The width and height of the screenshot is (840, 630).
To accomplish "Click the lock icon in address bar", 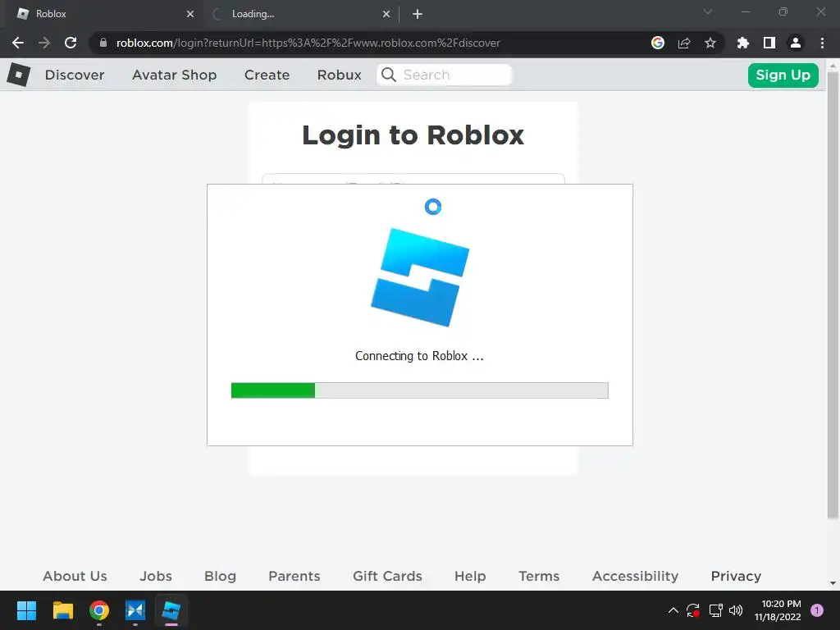I will tap(103, 43).
